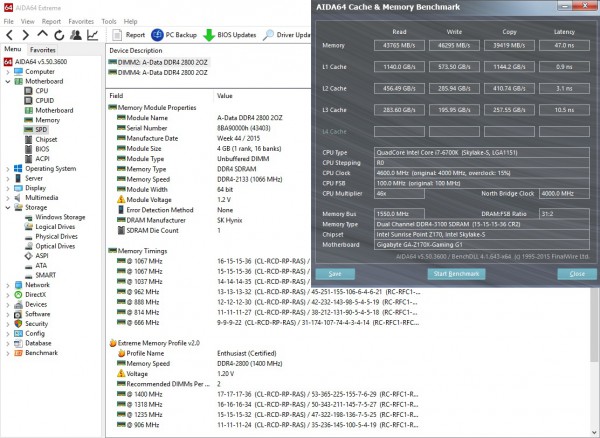Expand the Operating System node
Image resolution: width=600 pixels, height=438 pixels.
8,168
